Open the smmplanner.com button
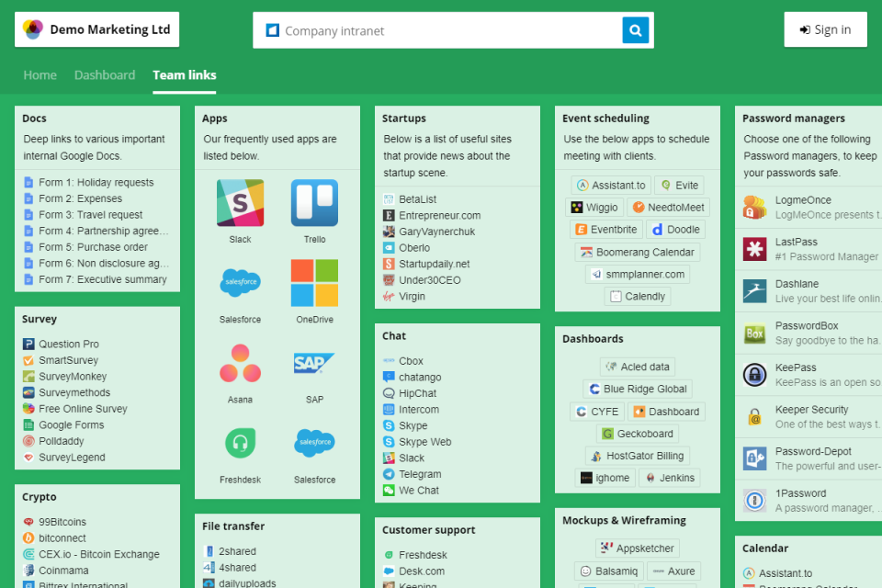 (638, 274)
